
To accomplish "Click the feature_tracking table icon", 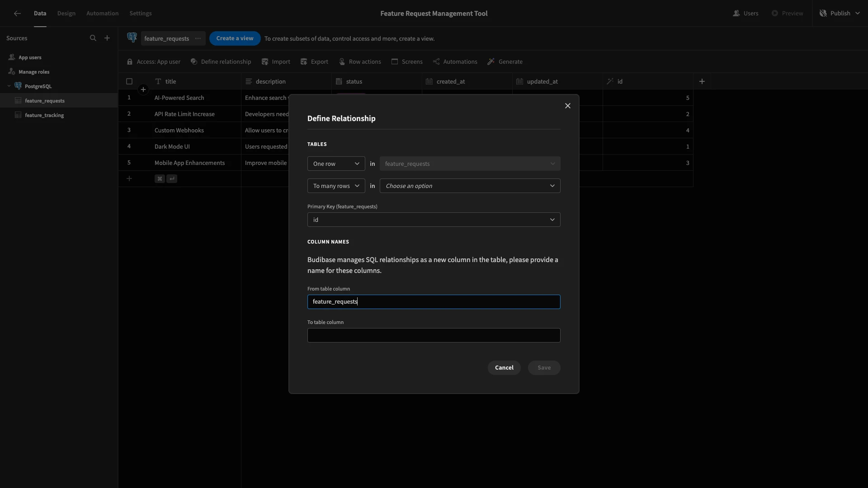I will pos(18,115).
